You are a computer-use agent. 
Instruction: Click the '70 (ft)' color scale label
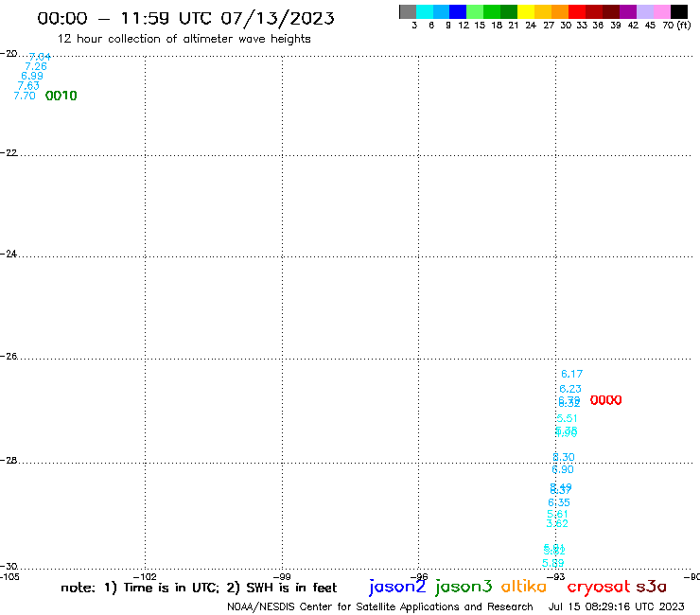pyautogui.click(x=676, y=26)
